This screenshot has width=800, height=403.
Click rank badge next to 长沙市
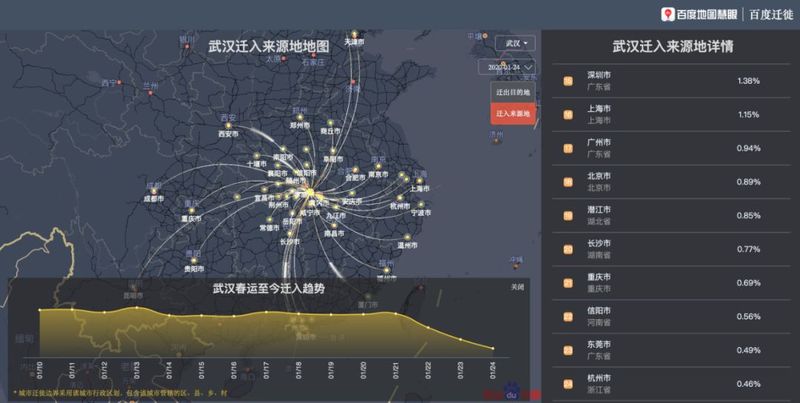click(568, 249)
